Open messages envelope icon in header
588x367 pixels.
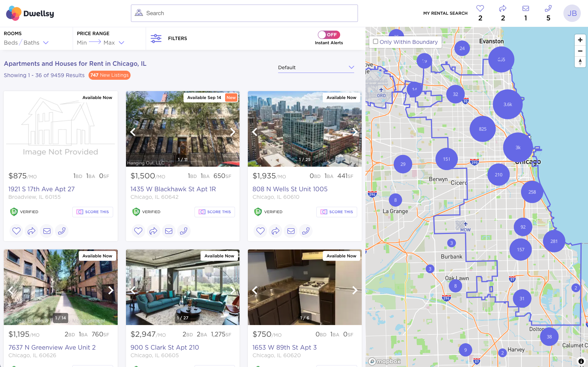click(x=526, y=8)
